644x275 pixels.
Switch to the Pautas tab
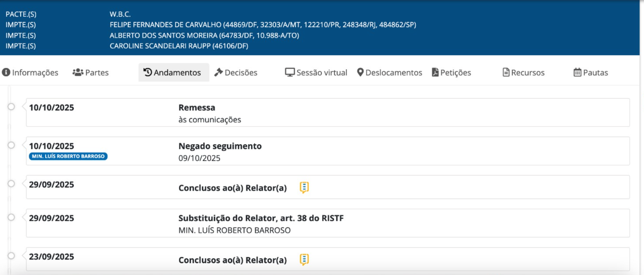pyautogui.click(x=591, y=73)
